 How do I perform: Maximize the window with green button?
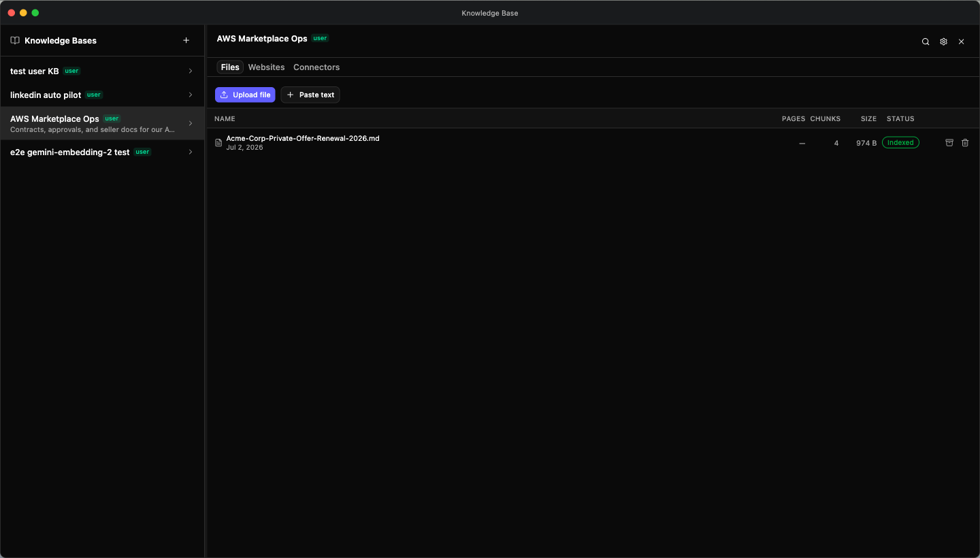[x=35, y=13]
